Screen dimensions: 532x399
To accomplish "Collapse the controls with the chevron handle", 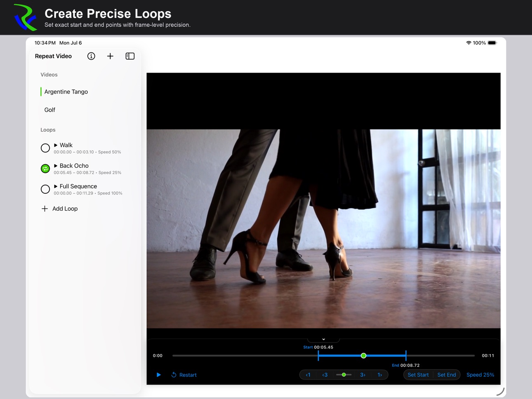I will tap(324, 339).
